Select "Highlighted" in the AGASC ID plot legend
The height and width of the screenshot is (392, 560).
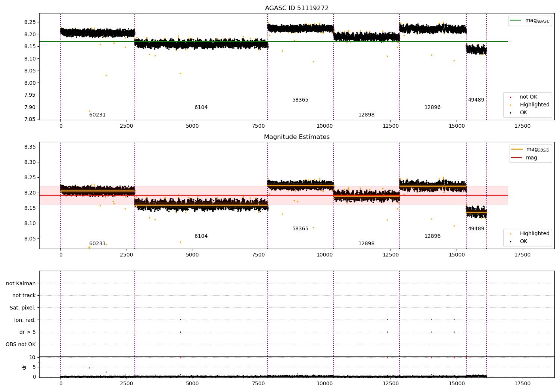point(530,105)
